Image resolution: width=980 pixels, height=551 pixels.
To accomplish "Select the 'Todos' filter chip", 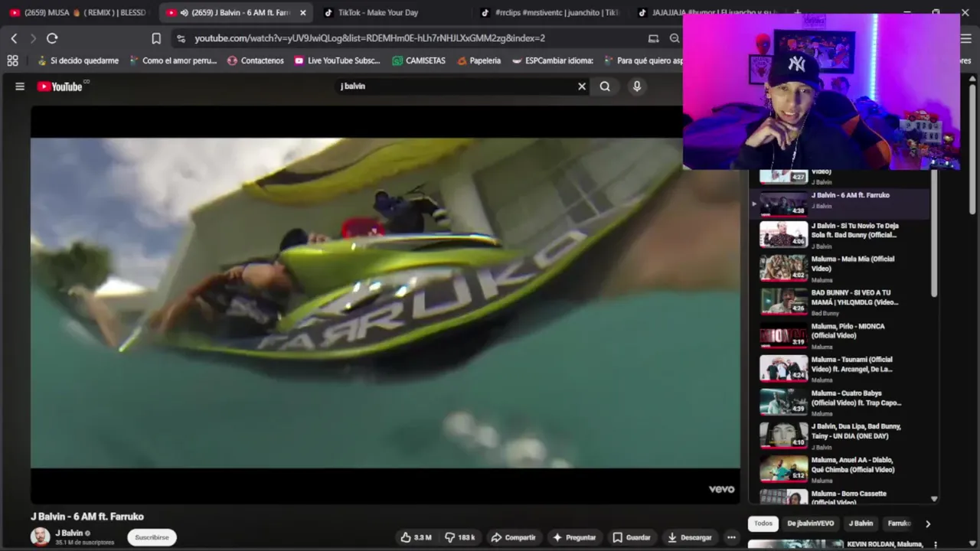I will [x=763, y=523].
